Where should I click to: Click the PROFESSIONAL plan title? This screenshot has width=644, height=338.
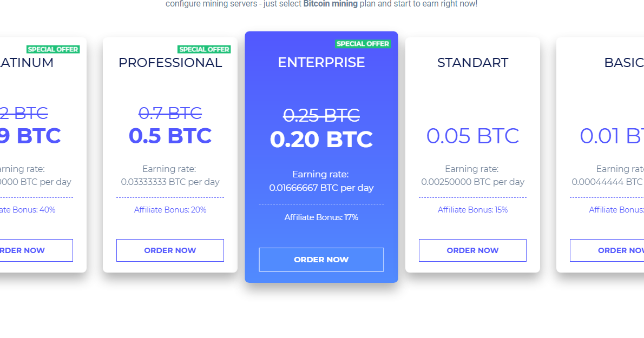point(170,62)
